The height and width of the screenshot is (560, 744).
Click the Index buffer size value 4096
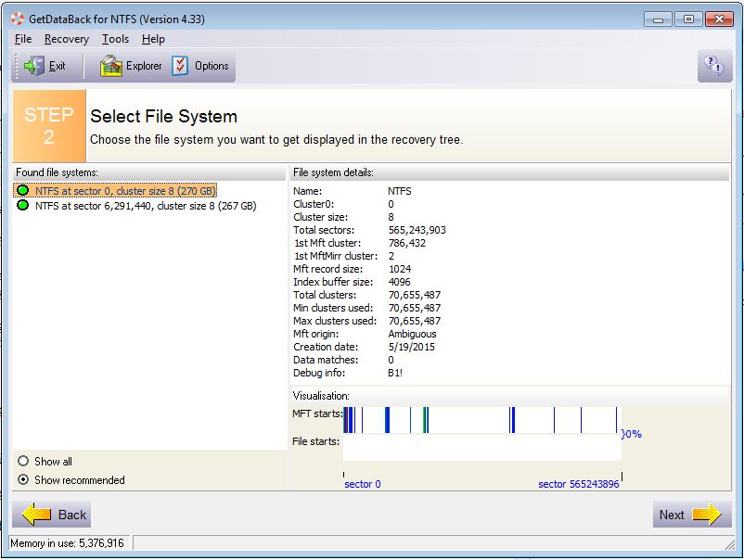[x=399, y=282]
